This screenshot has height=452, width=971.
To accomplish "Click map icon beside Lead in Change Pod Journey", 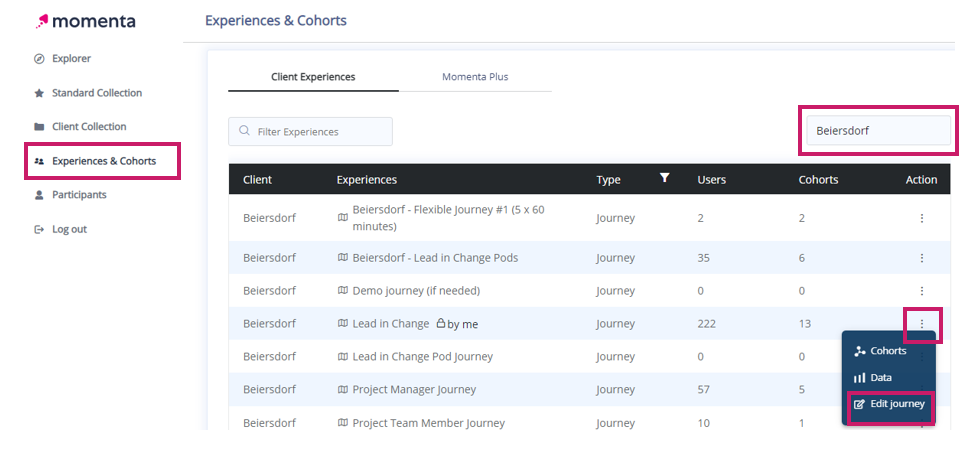I will tap(342, 357).
